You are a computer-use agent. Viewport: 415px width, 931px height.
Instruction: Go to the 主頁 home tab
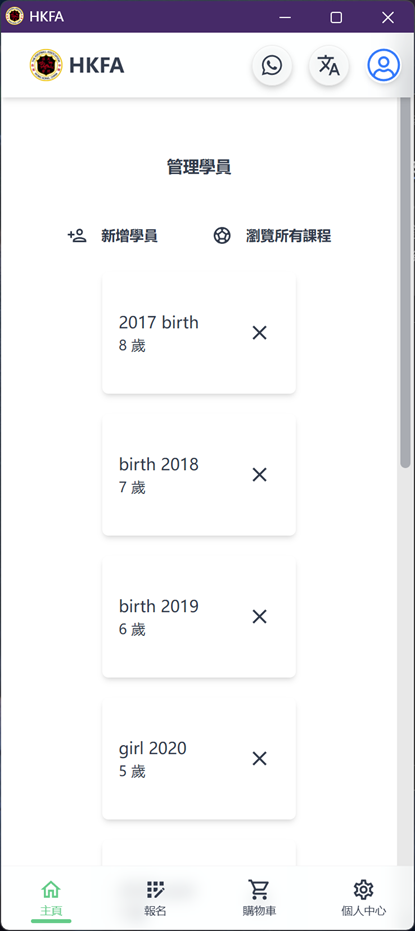click(51, 898)
